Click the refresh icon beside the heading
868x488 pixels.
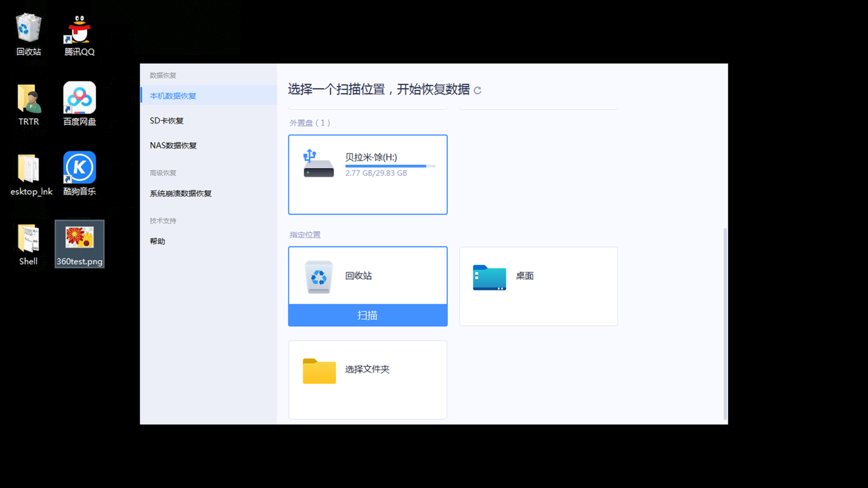click(x=477, y=90)
